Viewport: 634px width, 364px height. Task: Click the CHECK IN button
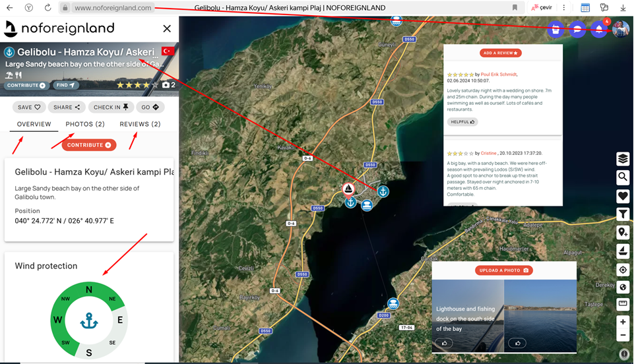coord(111,107)
